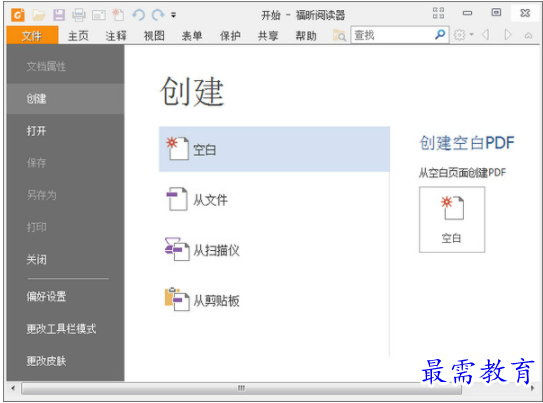Open the 文件 tab
Viewport: 543px width, 403px height.
click(x=32, y=35)
